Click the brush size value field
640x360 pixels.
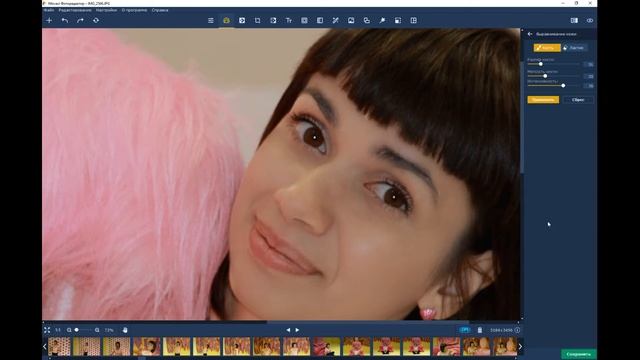tap(588, 64)
